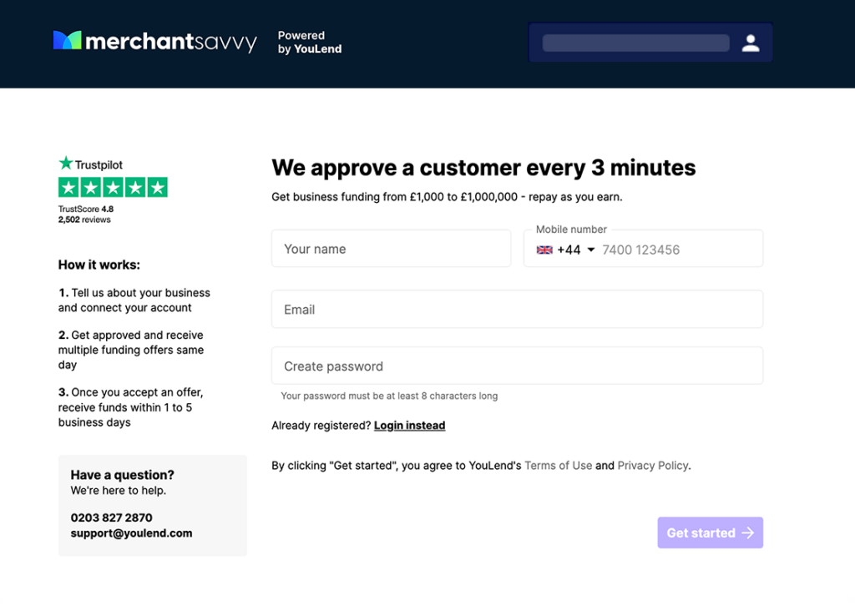Viewport: 855px width, 616px height.
Task: Click the Your name field
Action: point(391,249)
